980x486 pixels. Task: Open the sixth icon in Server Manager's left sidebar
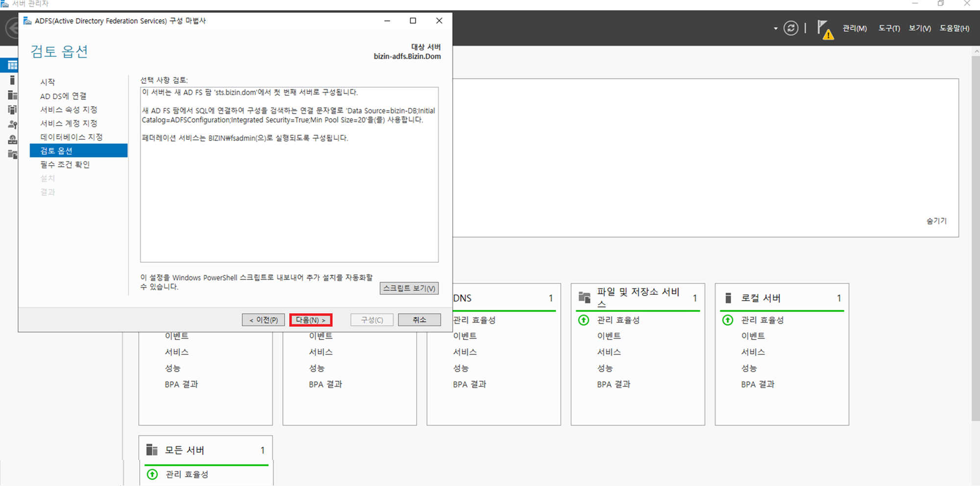[12, 139]
